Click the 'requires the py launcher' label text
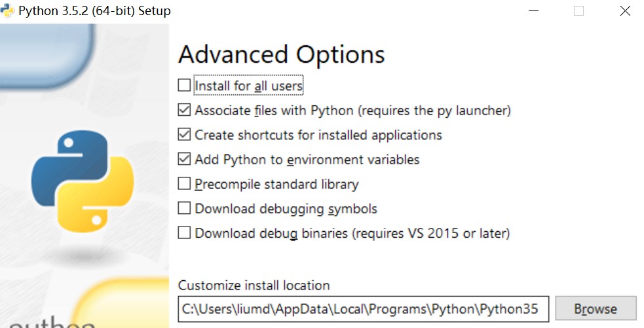This screenshot has height=328, width=644. [x=434, y=111]
